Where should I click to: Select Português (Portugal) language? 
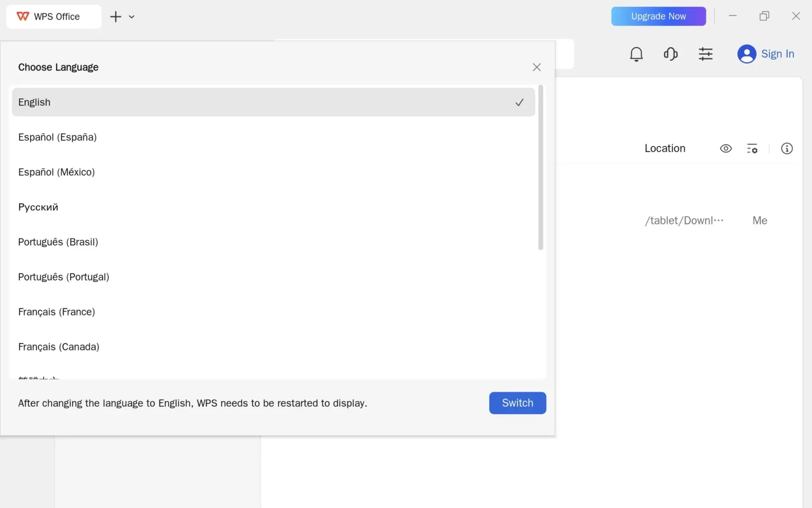click(x=273, y=277)
